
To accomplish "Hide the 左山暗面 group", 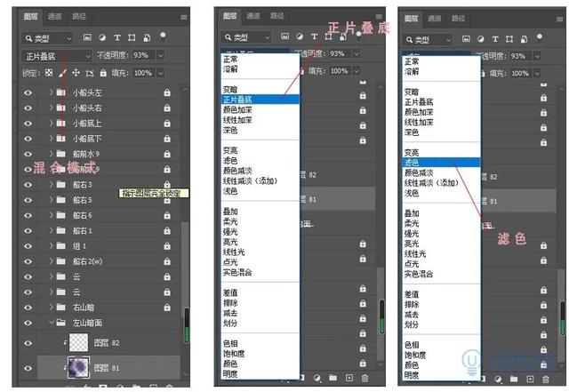I will [x=28, y=323].
